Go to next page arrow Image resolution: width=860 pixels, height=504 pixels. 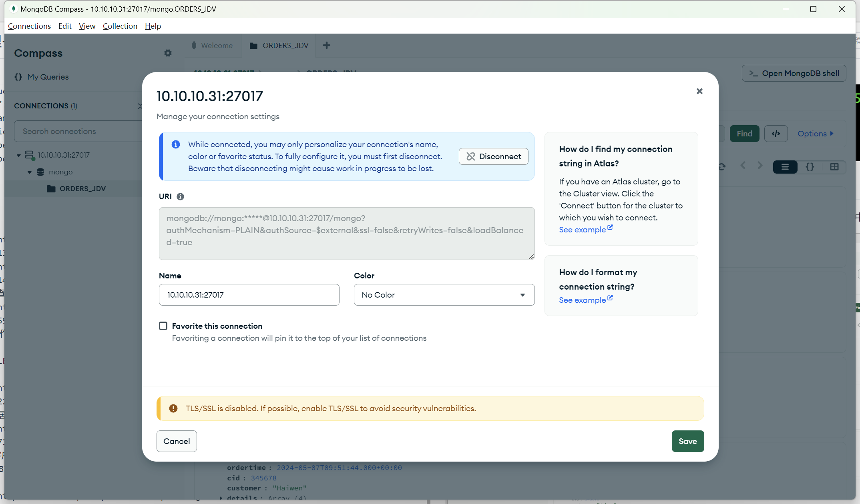pyautogui.click(x=760, y=165)
